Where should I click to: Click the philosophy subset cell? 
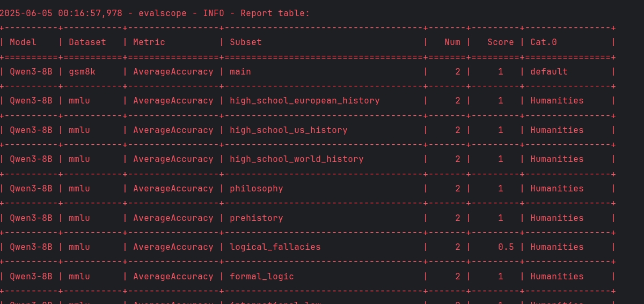(256, 189)
